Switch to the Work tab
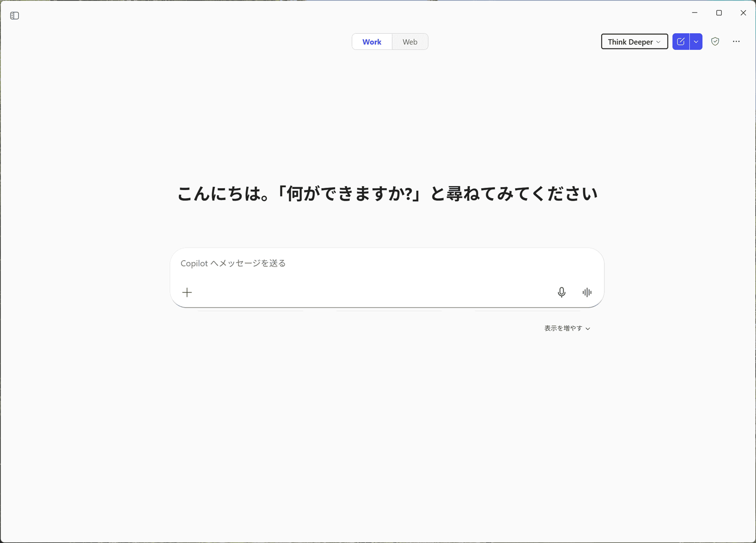The image size is (756, 543). click(372, 42)
